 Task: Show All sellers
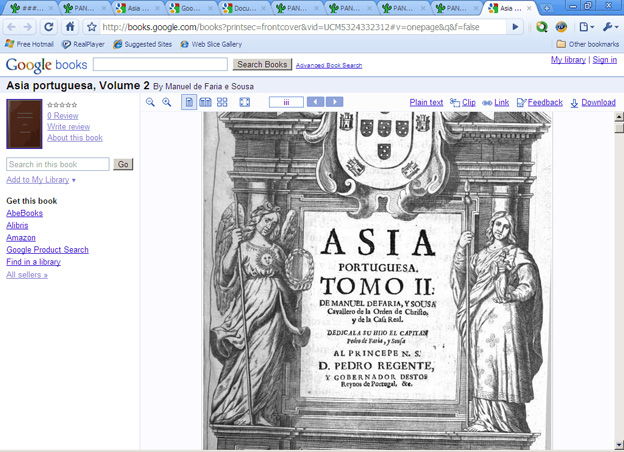coord(27,275)
